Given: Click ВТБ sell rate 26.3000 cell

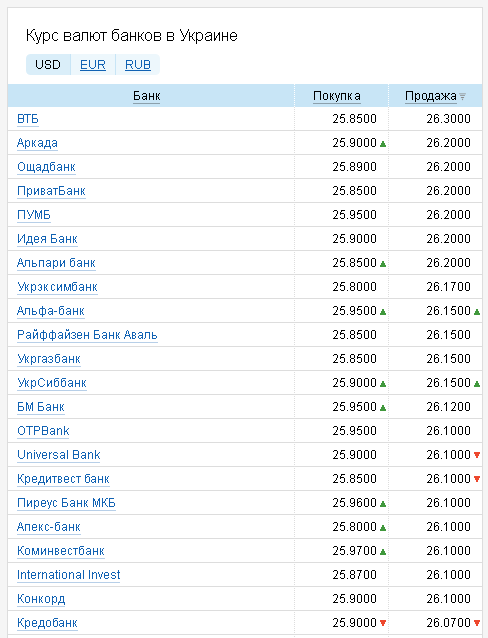Looking at the screenshot, I should [435, 119].
